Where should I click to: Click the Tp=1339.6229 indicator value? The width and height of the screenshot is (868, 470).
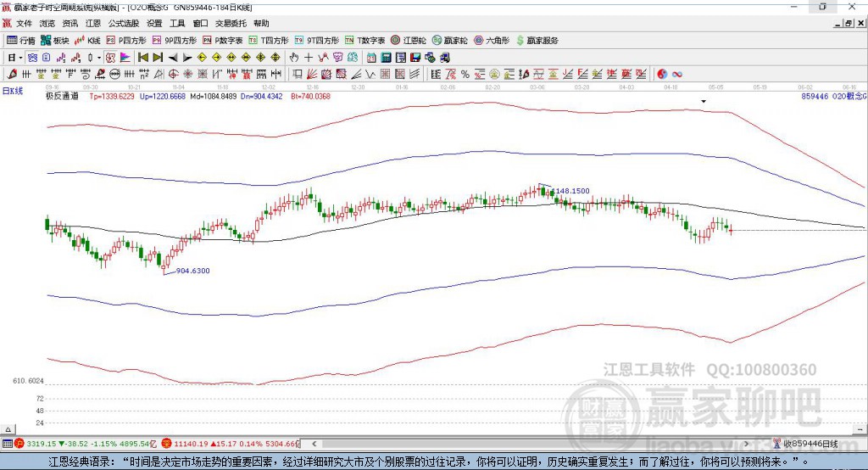(x=112, y=96)
